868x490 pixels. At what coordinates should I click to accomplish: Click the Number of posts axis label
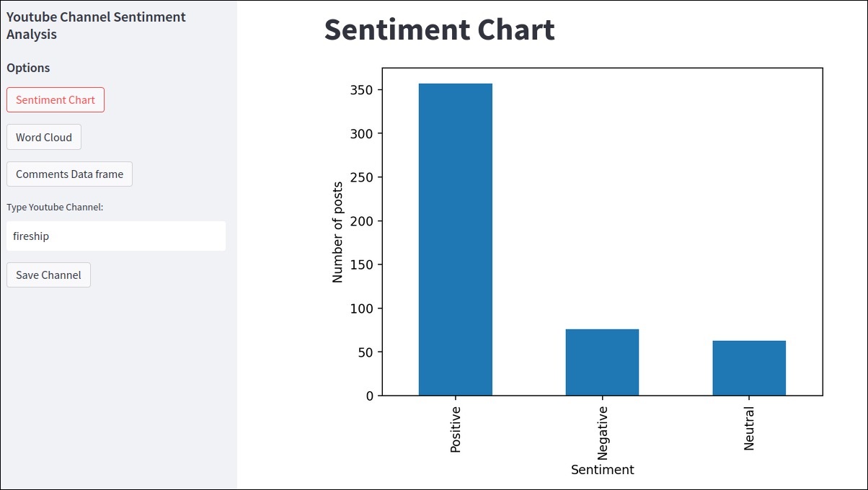tap(337, 231)
